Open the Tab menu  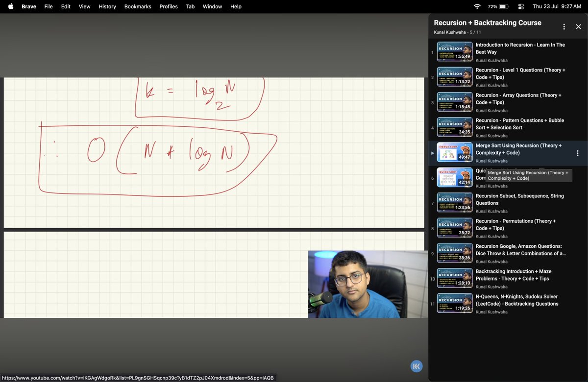pos(190,6)
